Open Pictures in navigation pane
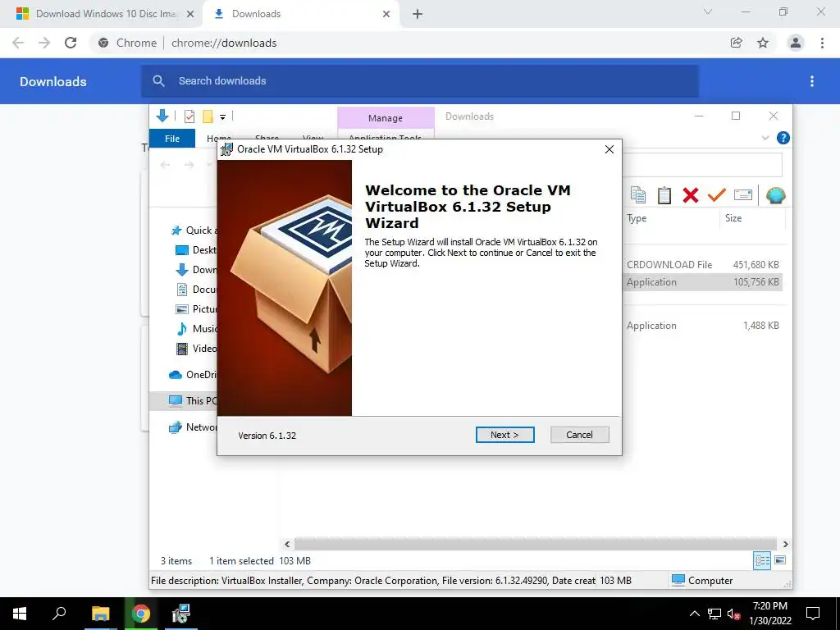The image size is (840, 630). click(x=196, y=309)
